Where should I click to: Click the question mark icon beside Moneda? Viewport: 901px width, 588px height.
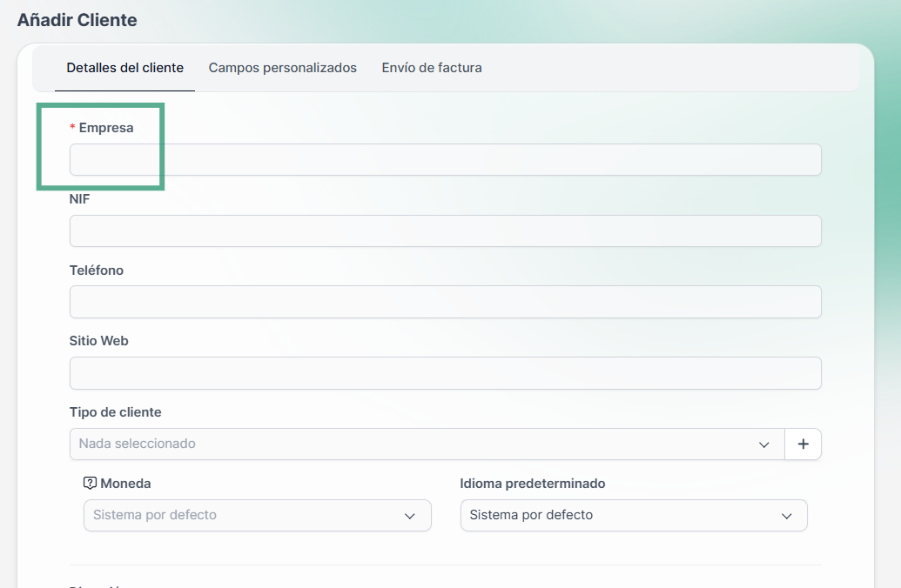pyautogui.click(x=90, y=484)
